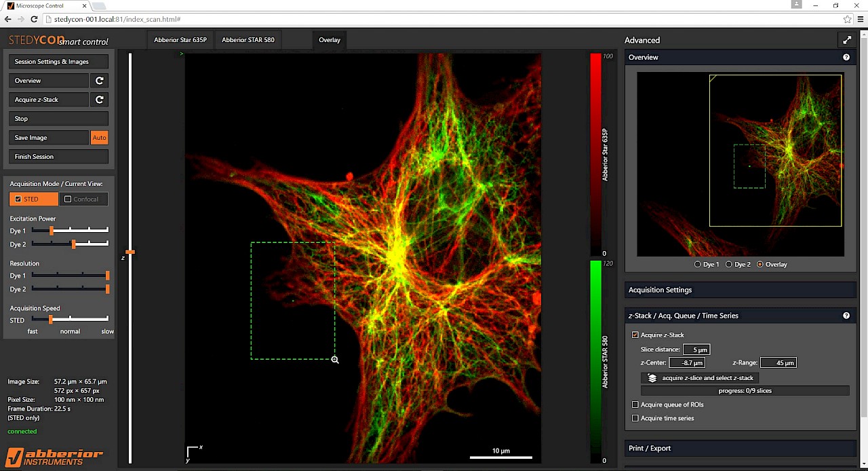Adjust Resolution Dye 2 slider
868x471 pixels.
pos(107,289)
